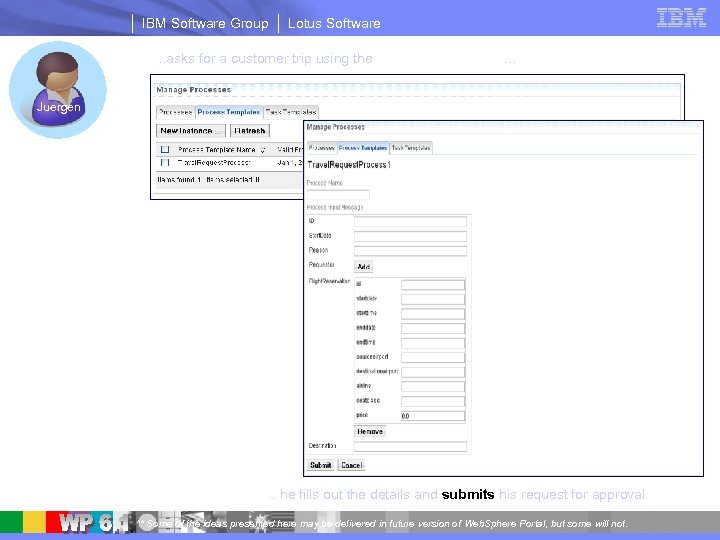720x540 pixels.
Task: Select the Process Templates tab in the back window
Action: [x=229, y=112]
